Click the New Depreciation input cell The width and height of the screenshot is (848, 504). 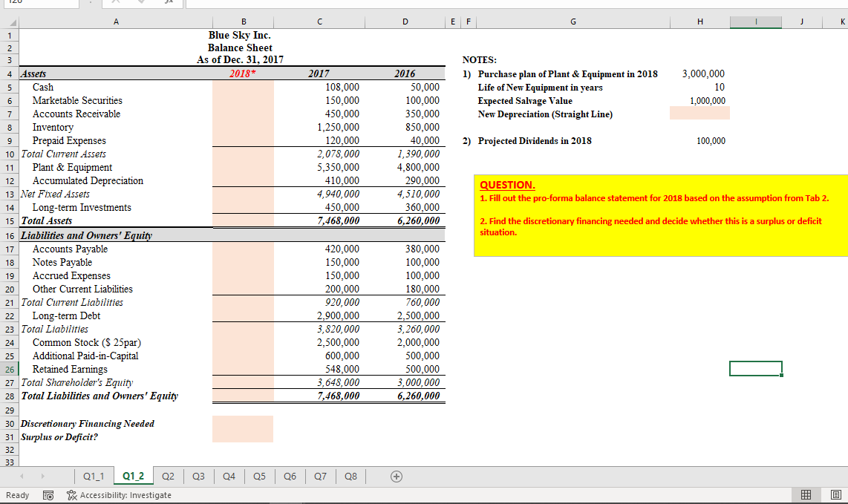699,113
